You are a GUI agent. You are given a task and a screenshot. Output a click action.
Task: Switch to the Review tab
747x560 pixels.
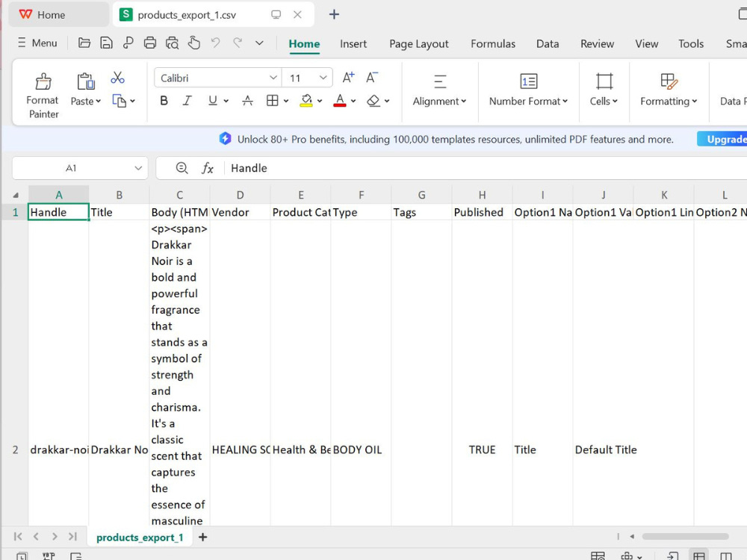click(597, 44)
